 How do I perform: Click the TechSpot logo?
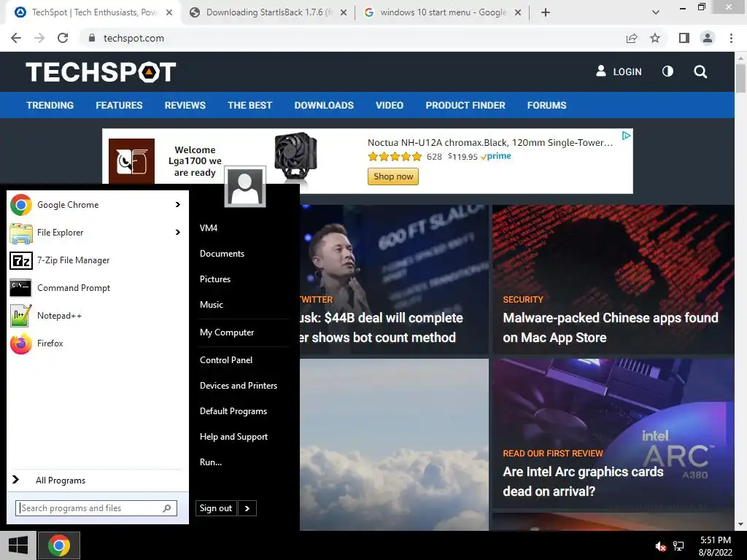(101, 72)
